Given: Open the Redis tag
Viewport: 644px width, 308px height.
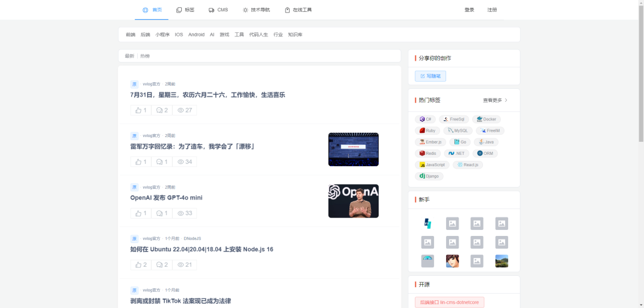Looking at the screenshot, I should [x=428, y=153].
